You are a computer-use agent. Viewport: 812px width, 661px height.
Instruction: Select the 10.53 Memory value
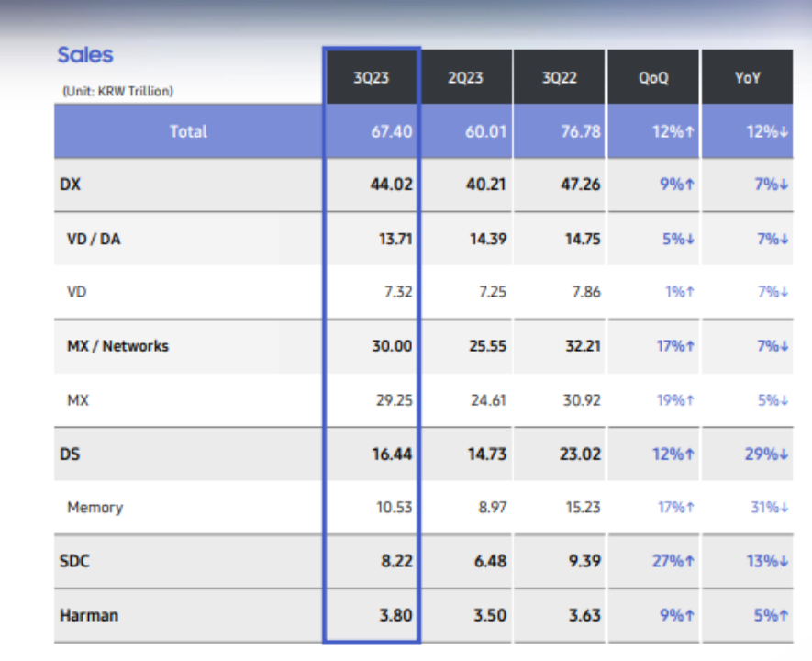pyautogui.click(x=394, y=507)
